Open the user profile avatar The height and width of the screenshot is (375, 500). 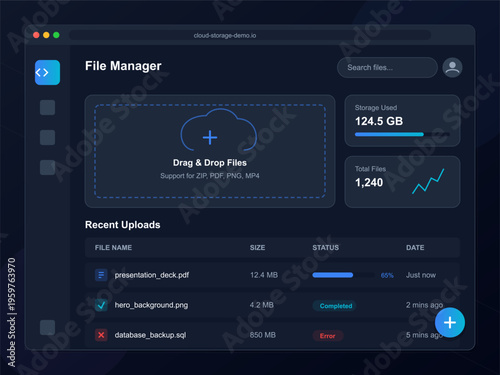tap(452, 67)
